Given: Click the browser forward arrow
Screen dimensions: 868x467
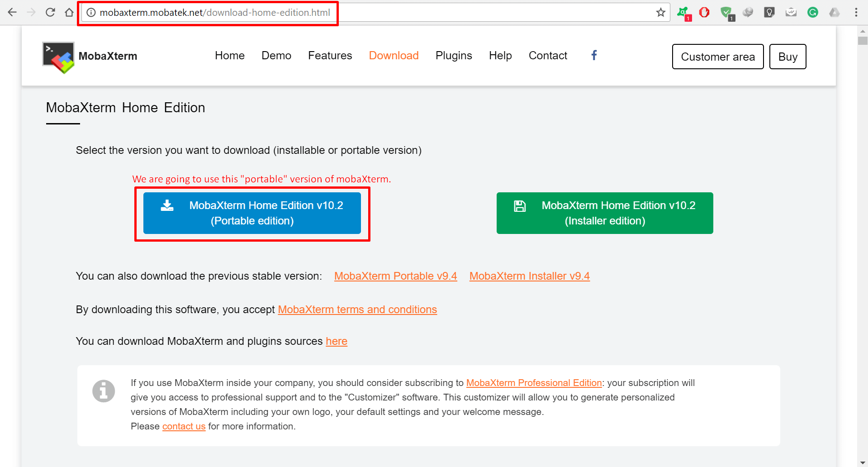Looking at the screenshot, I should (31, 12).
